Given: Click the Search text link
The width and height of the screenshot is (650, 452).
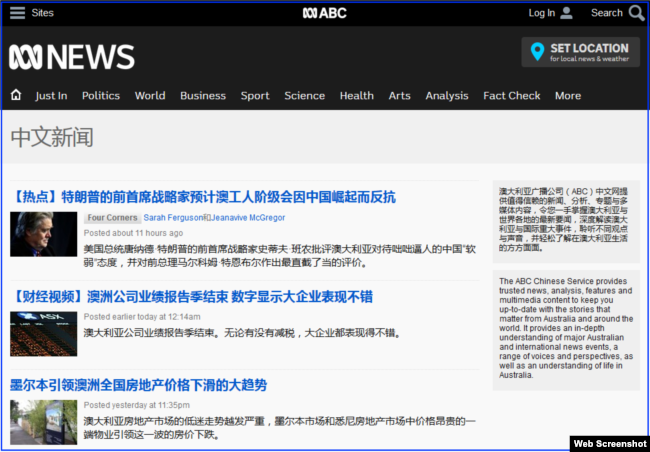Looking at the screenshot, I should pos(606,13).
